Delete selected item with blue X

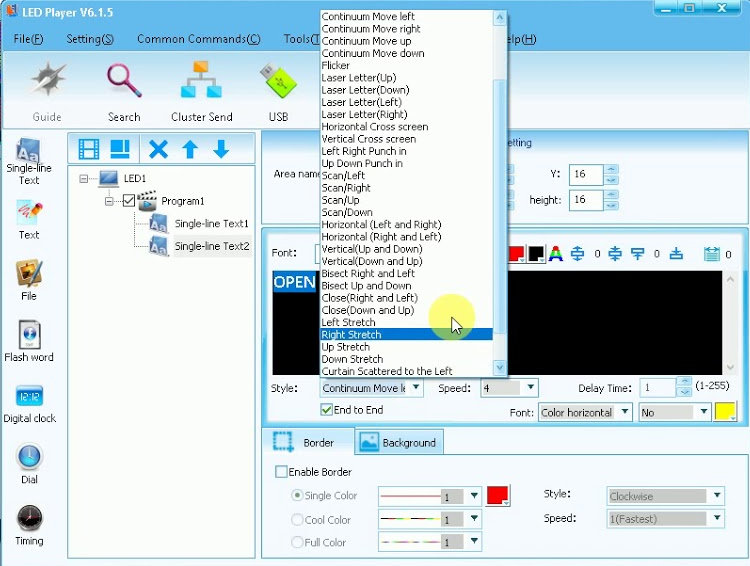(158, 150)
